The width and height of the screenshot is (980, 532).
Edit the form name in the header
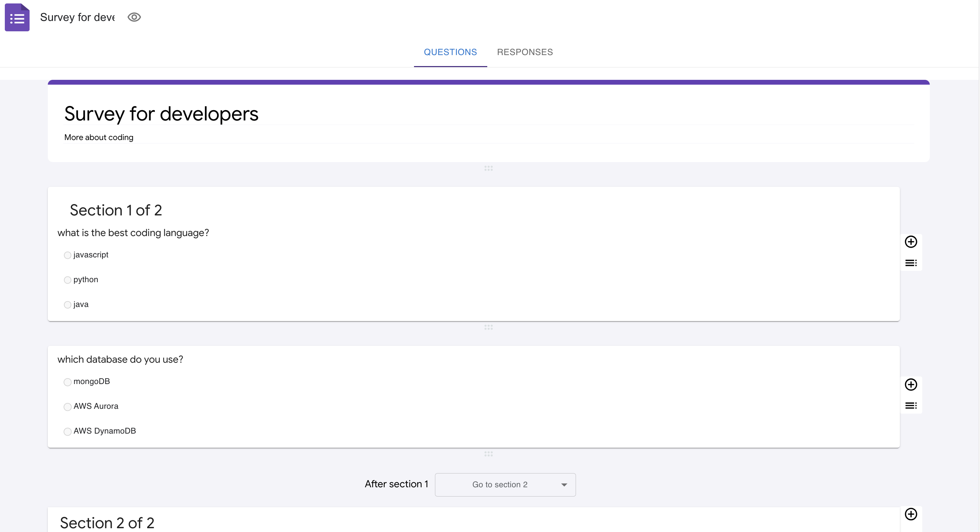tap(78, 17)
